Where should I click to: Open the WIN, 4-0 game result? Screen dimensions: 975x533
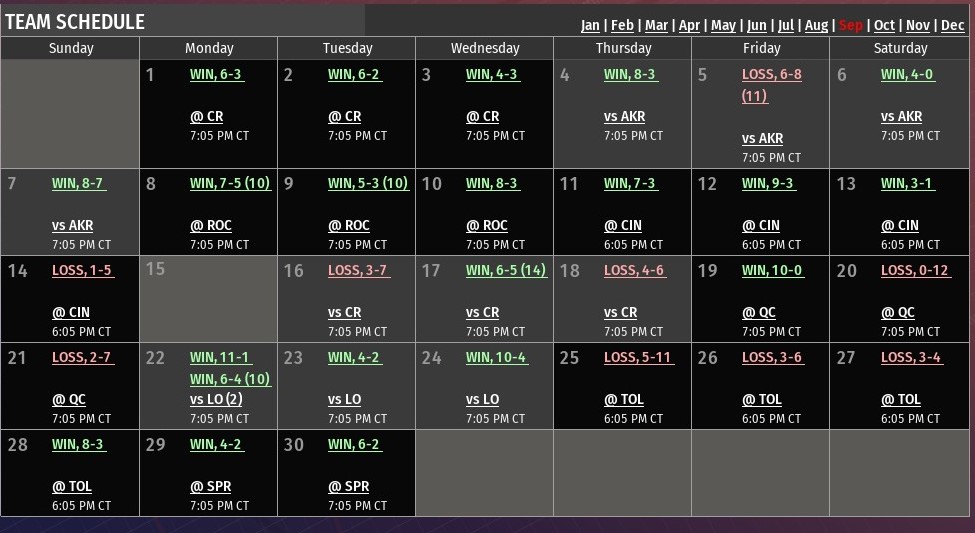coord(906,74)
